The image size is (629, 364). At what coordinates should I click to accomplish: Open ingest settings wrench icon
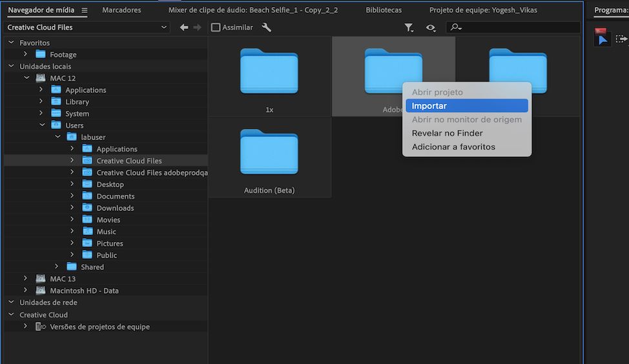tap(266, 28)
